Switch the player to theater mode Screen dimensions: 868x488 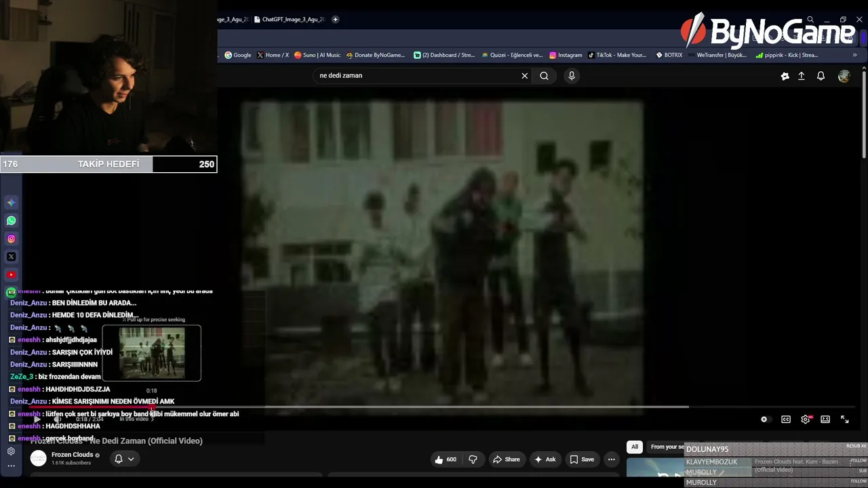[x=825, y=420]
